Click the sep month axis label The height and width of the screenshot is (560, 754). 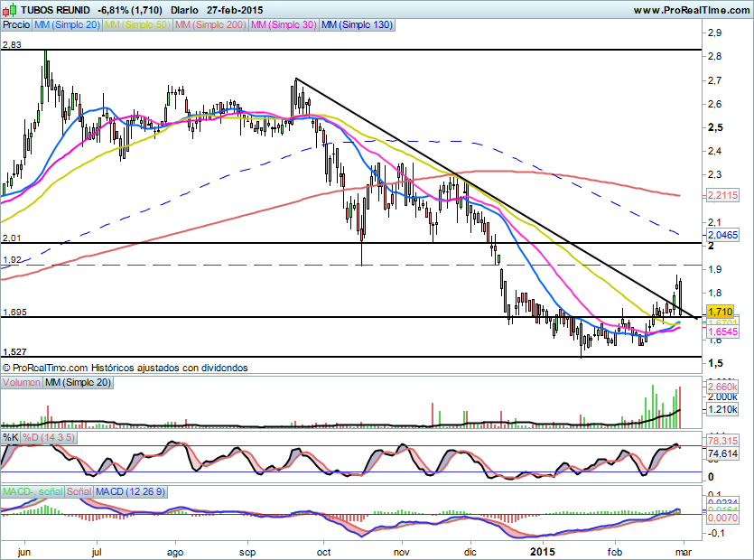click(247, 552)
